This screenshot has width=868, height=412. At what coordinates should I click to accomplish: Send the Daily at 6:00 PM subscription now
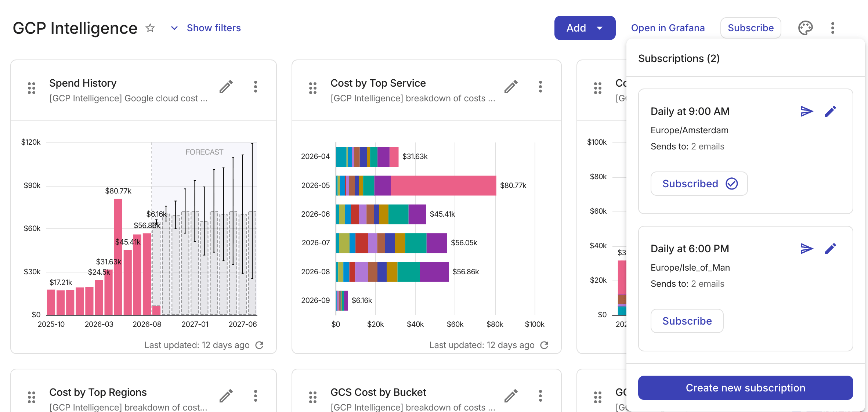(x=807, y=249)
